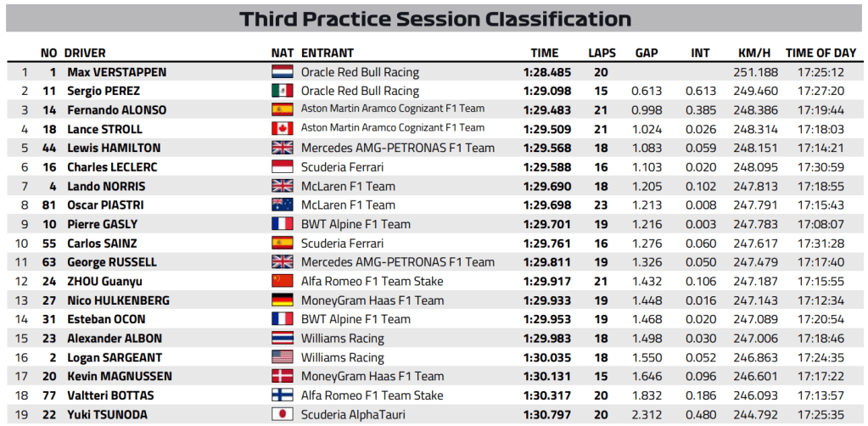Select Fernando ALONSO's driver name
The width and height of the screenshot is (868, 426).
(115, 110)
